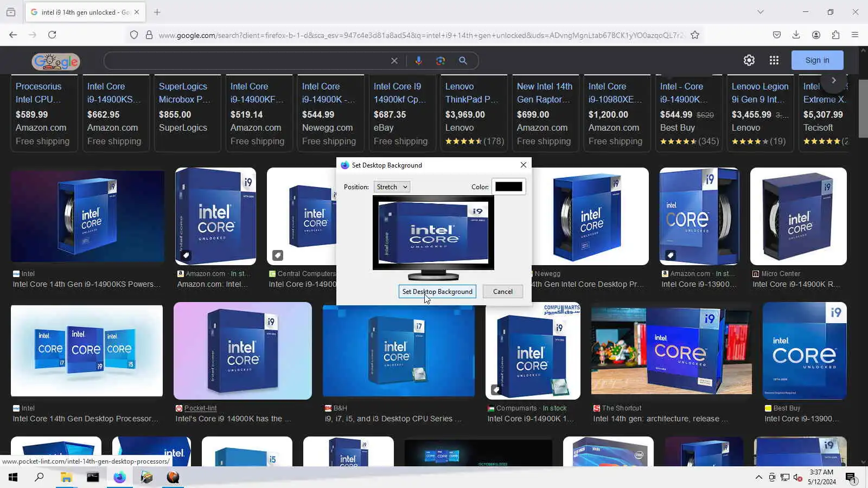Focus the Google search input box
Screen dimensions: 868x488
(247, 61)
